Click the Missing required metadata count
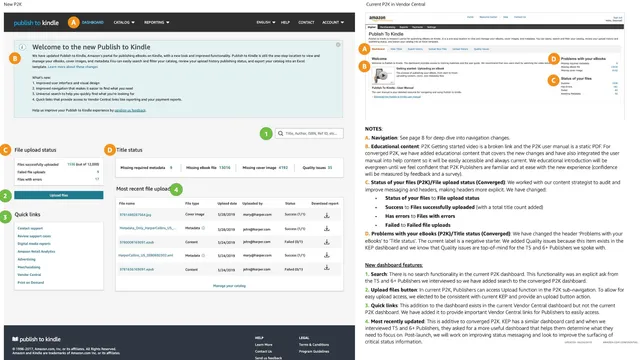Viewport: 640px width, 360px height. [171, 168]
